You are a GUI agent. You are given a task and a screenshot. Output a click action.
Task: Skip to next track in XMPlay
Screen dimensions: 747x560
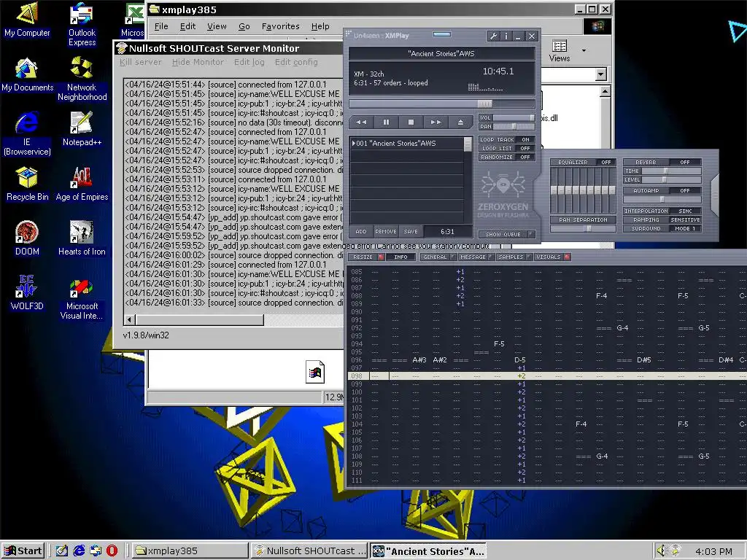(436, 122)
